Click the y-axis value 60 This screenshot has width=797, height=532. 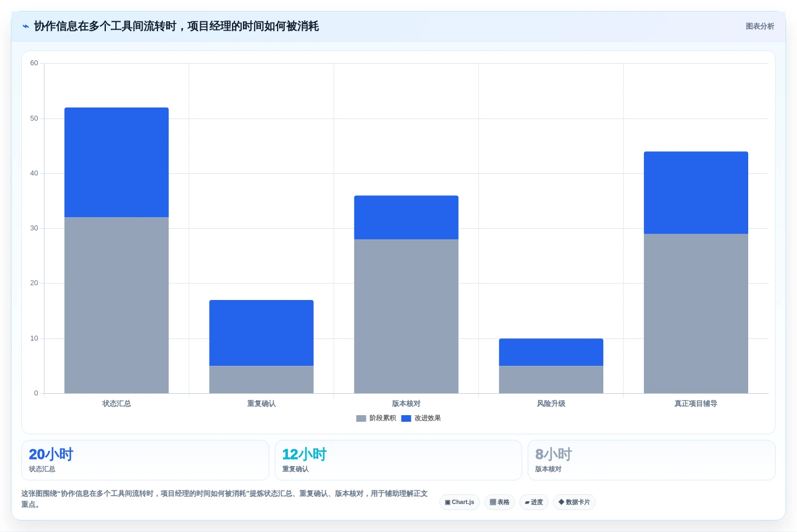[x=34, y=63]
